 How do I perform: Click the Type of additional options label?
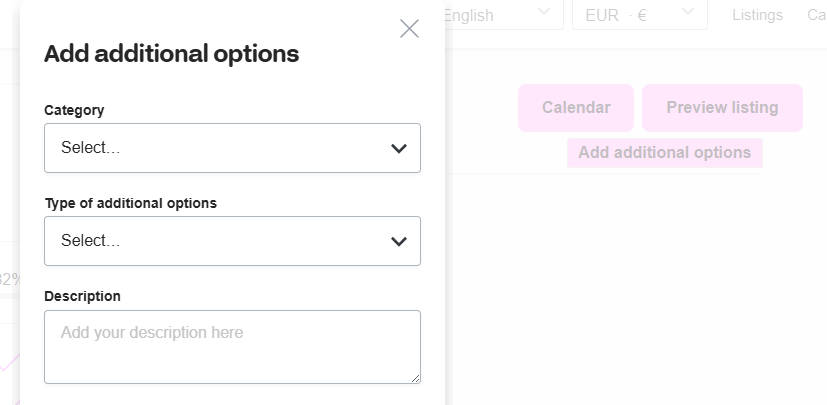coord(130,203)
